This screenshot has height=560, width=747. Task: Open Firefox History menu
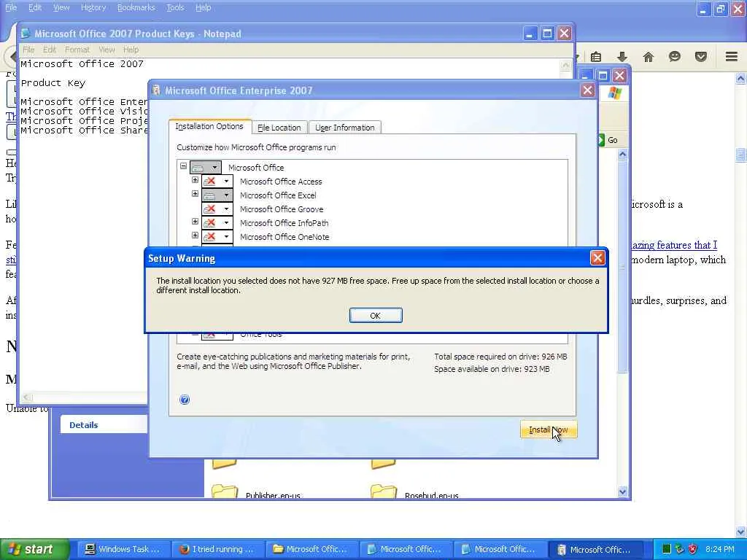93,7
